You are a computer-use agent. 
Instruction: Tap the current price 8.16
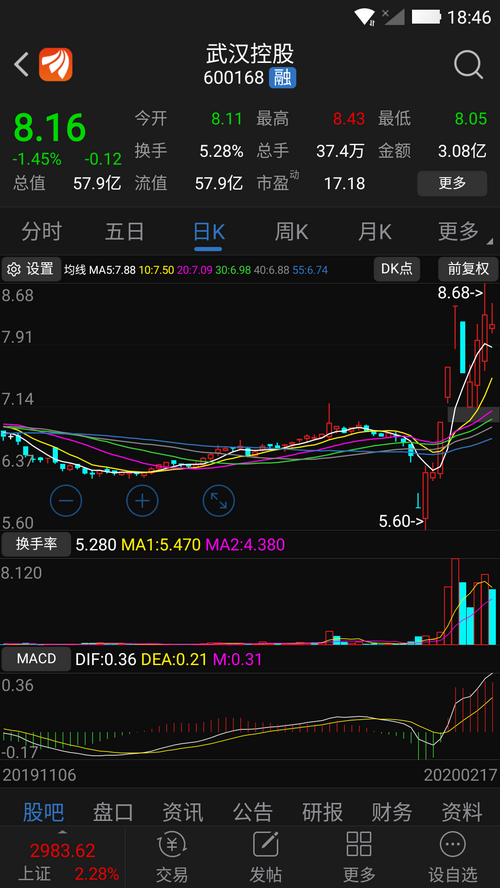[49, 127]
